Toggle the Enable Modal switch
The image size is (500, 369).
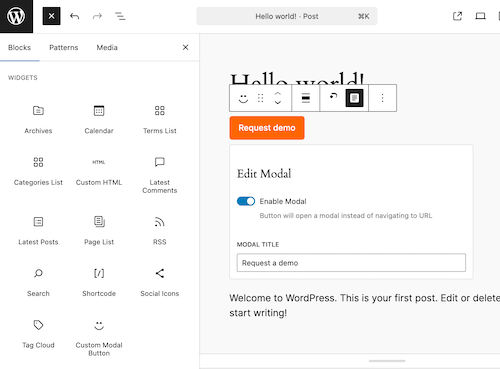click(246, 201)
